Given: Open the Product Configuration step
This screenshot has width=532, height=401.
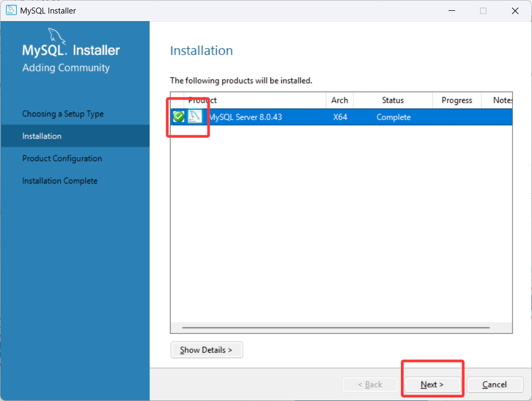Looking at the screenshot, I should click(x=62, y=159).
